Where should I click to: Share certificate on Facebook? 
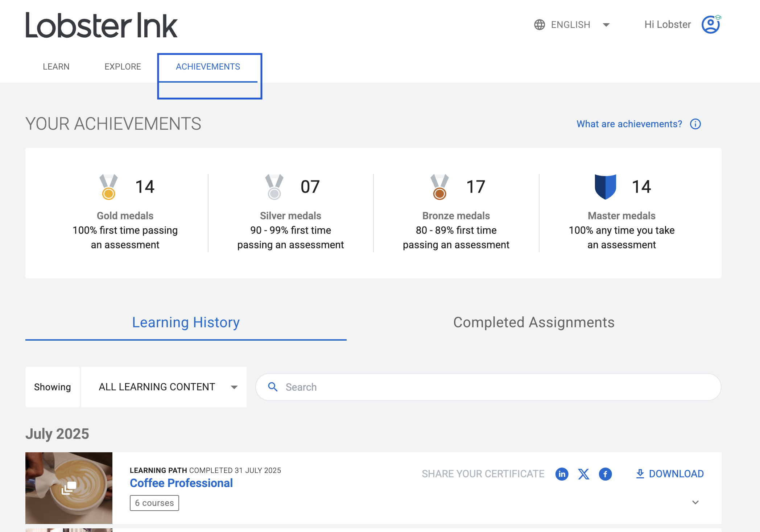click(x=605, y=474)
